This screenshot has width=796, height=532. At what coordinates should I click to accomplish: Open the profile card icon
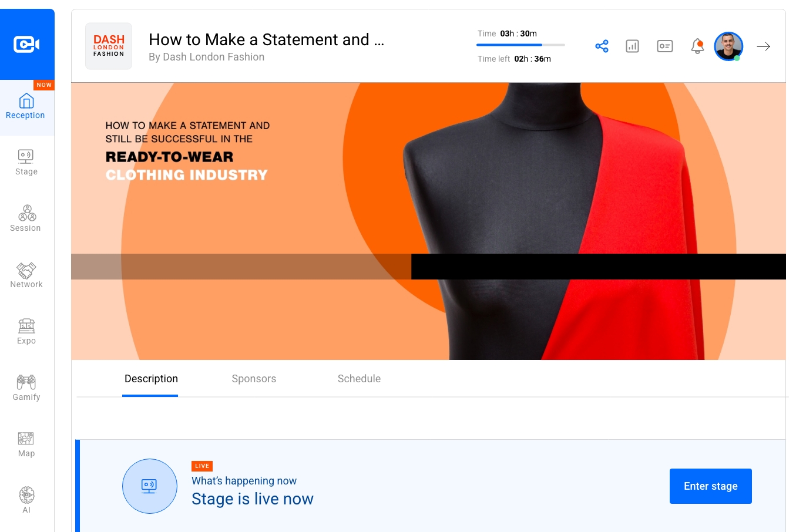(665, 46)
